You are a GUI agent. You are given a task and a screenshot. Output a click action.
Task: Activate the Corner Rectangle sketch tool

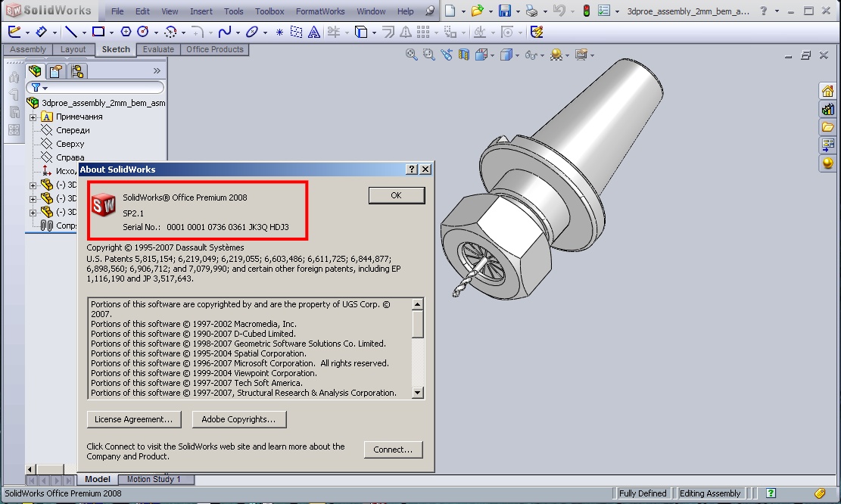click(x=98, y=32)
